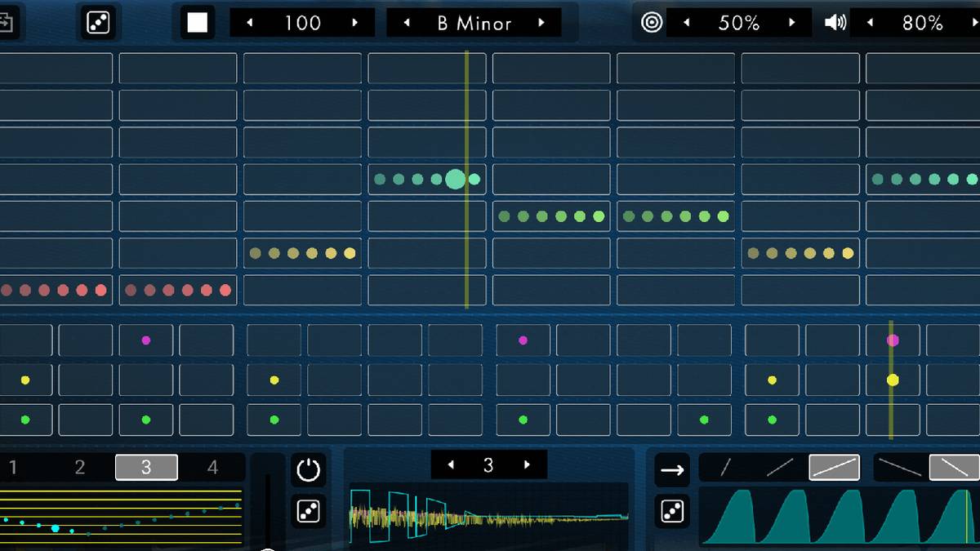Viewport: 980px width, 551px height.
Task: Click the dice icon next to the pattern lanes
Action: (307, 513)
